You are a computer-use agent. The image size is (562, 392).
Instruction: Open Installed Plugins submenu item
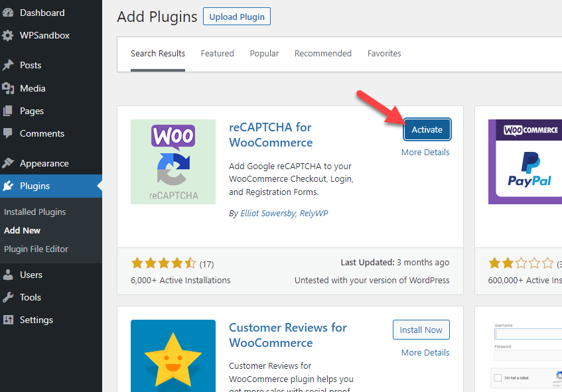[35, 212]
